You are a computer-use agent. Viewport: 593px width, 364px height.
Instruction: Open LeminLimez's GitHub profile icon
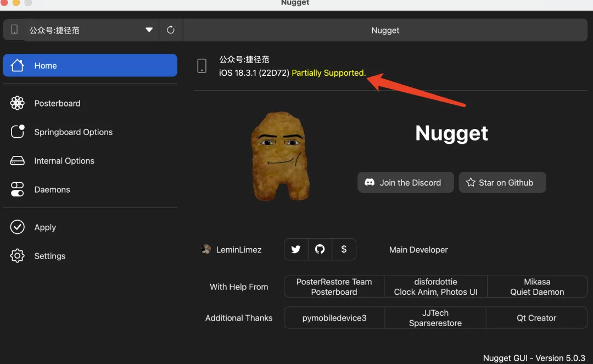[x=320, y=249]
